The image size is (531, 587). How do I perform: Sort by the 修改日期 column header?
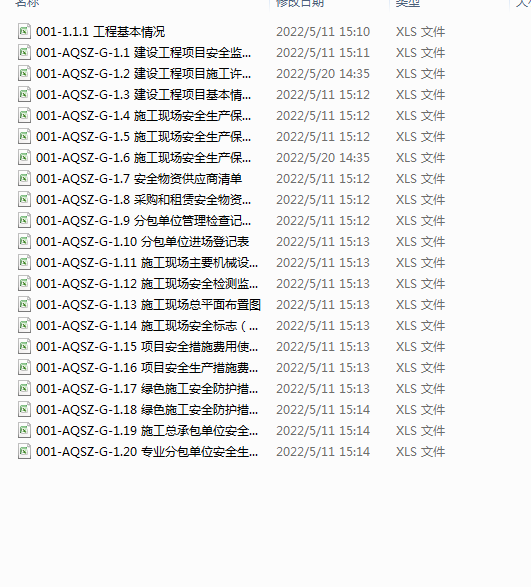(300, 3)
